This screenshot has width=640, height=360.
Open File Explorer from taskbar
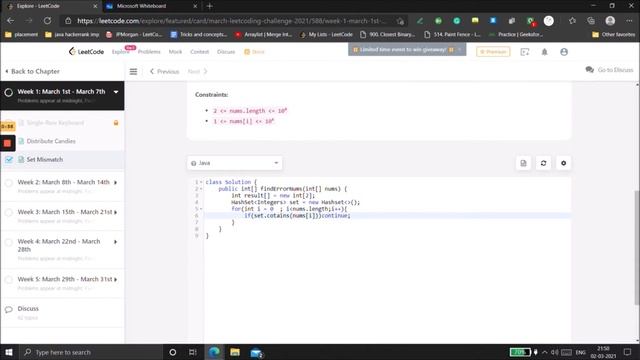point(235,352)
